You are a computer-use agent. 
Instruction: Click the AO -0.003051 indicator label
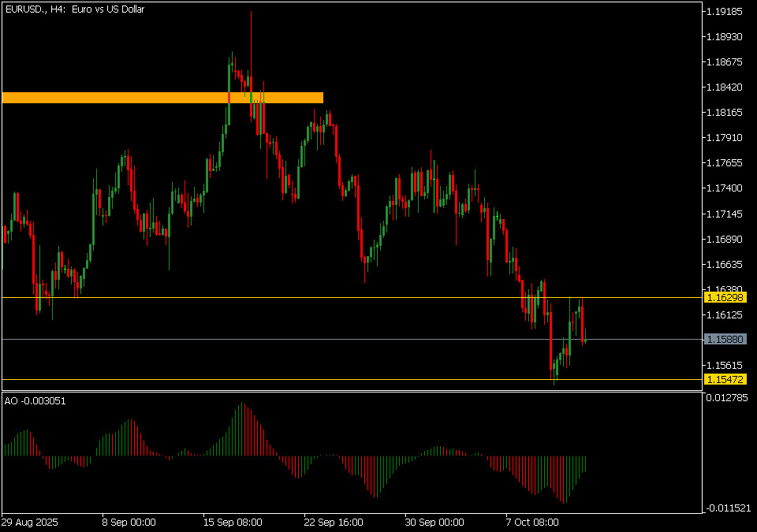tap(35, 400)
